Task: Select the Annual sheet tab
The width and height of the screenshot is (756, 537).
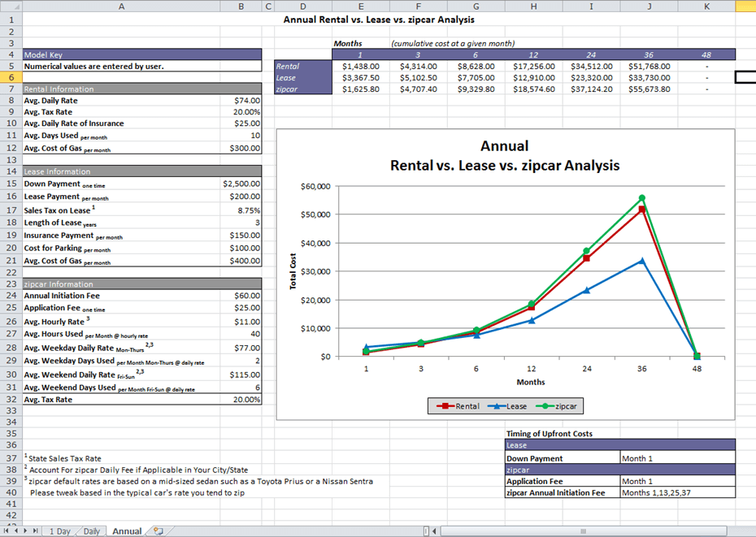Action: tap(127, 531)
